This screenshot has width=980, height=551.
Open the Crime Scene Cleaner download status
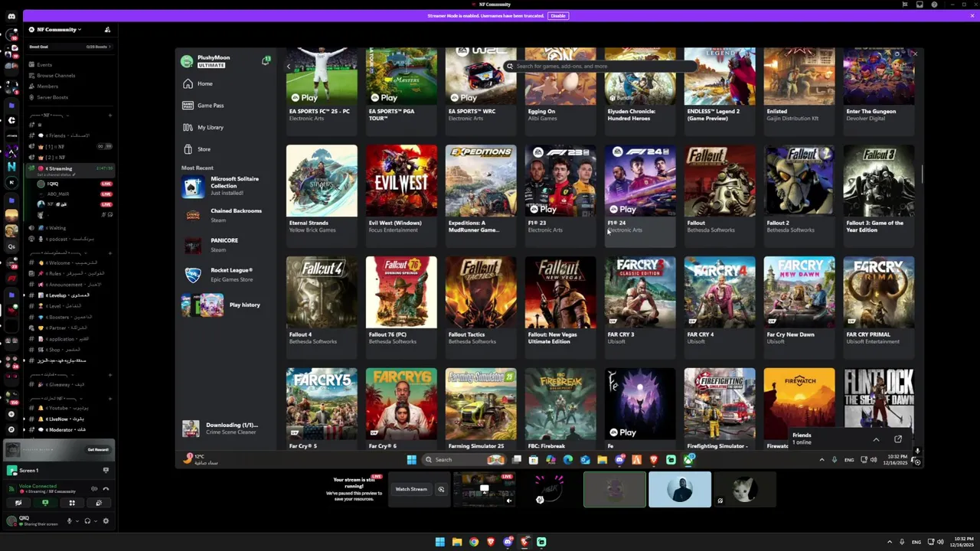224,429
